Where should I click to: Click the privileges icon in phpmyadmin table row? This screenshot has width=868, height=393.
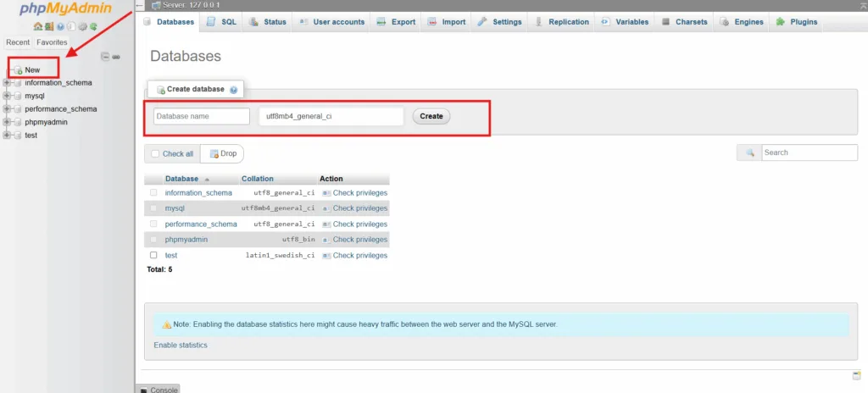coord(326,240)
